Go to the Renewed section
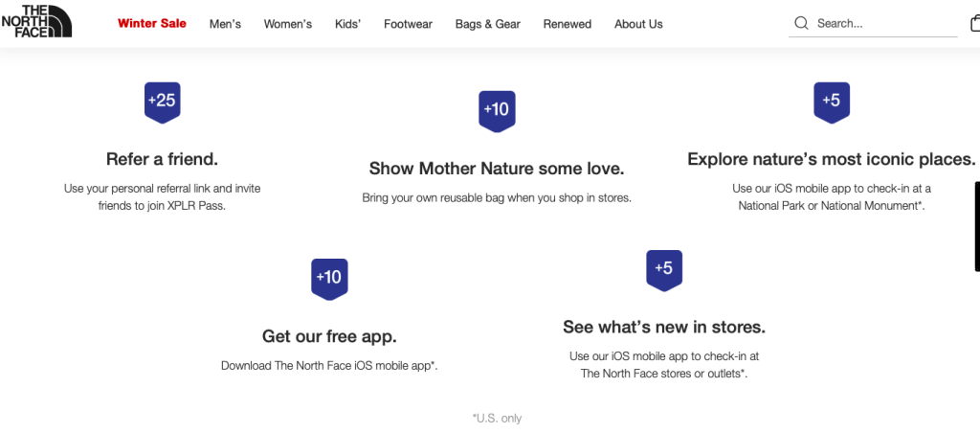 (x=568, y=24)
